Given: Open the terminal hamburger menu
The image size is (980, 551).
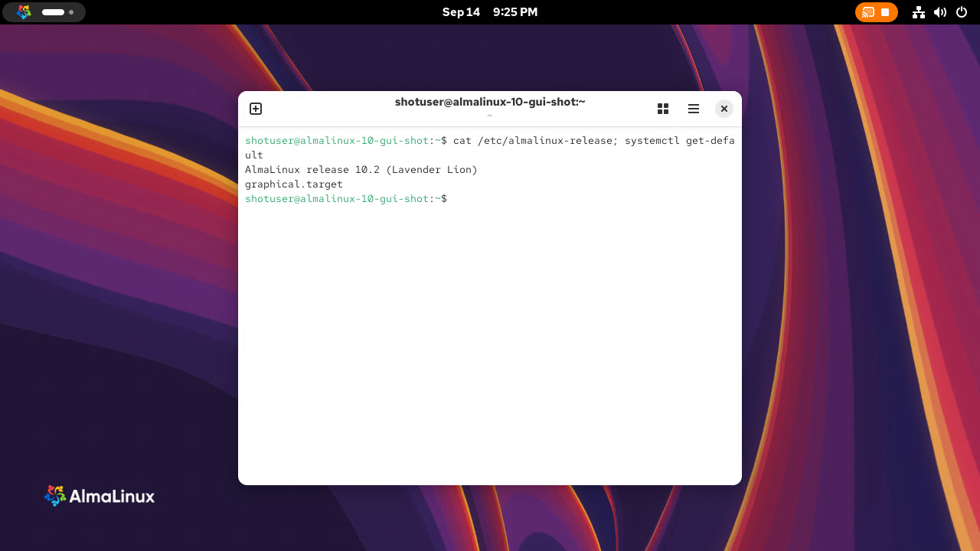Looking at the screenshot, I should click(694, 109).
